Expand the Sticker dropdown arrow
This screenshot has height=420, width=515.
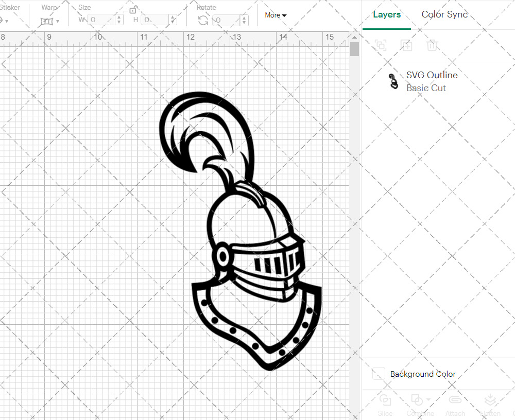tap(7, 22)
